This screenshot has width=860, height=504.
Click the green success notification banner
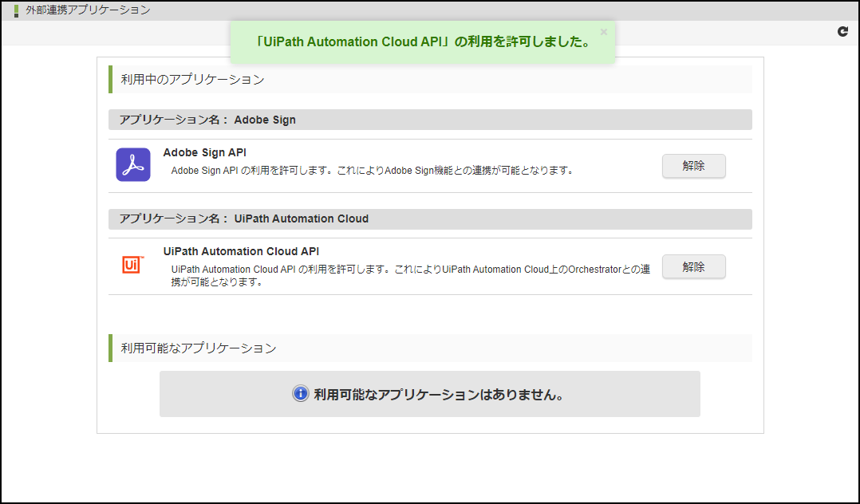423,41
